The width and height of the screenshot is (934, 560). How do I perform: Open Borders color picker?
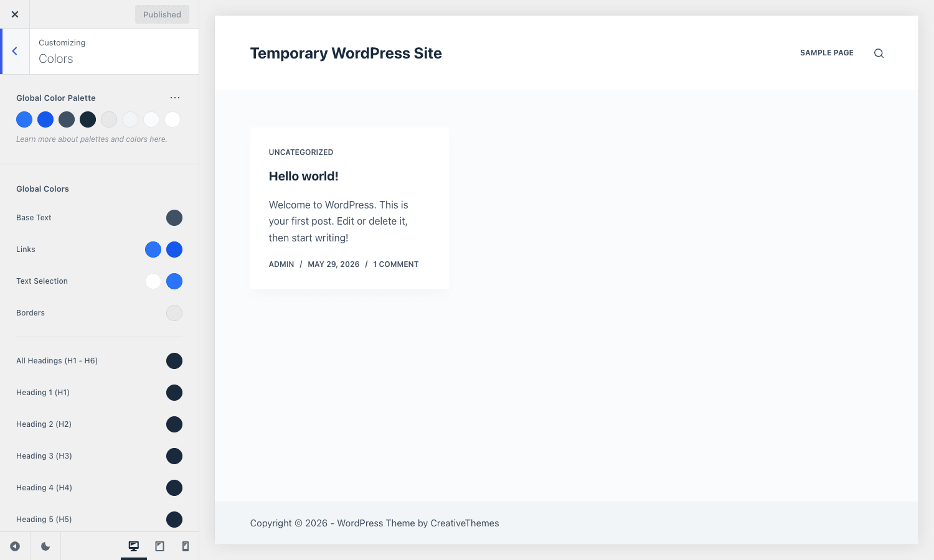click(174, 313)
